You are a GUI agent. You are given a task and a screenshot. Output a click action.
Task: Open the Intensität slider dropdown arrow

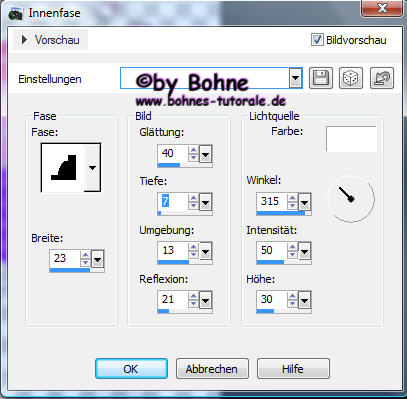[x=304, y=251]
